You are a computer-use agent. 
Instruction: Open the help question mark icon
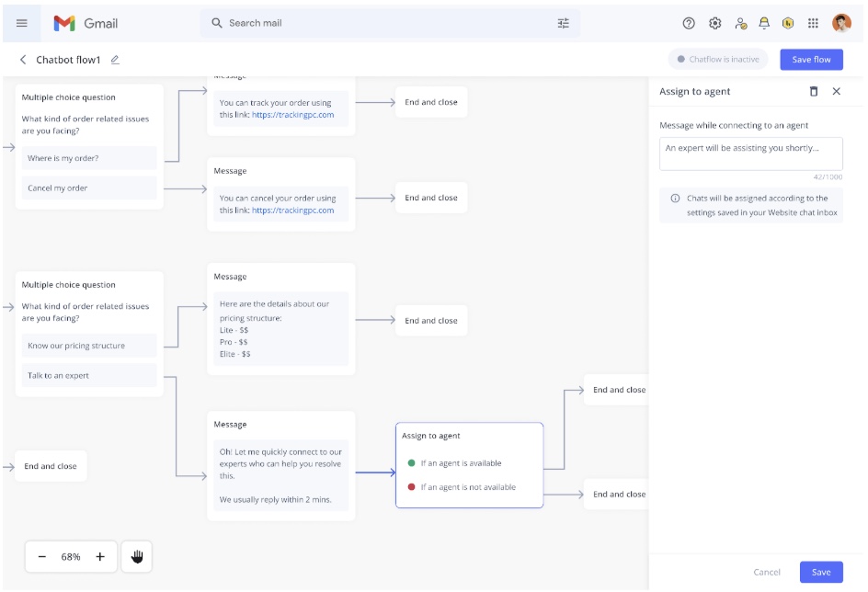pos(689,24)
